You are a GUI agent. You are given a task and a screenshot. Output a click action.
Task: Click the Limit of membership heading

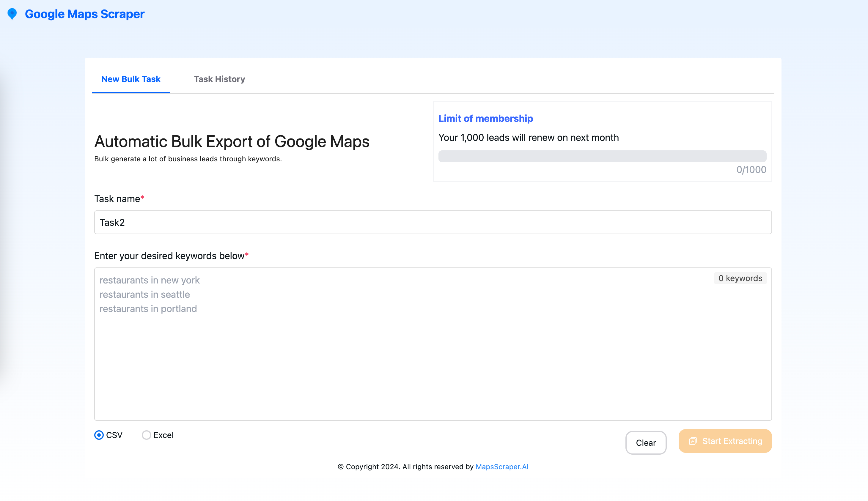coord(485,118)
